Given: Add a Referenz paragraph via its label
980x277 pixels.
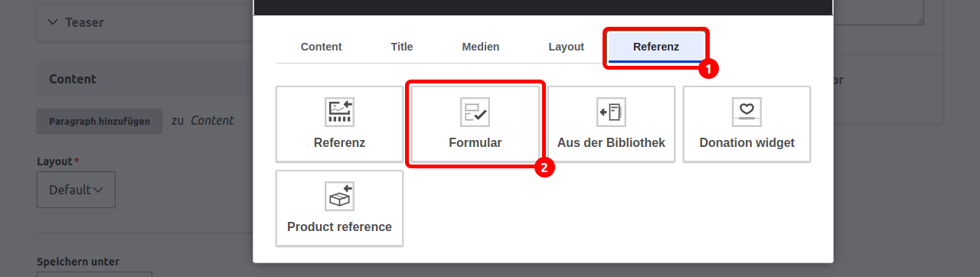Looking at the screenshot, I should (x=339, y=142).
